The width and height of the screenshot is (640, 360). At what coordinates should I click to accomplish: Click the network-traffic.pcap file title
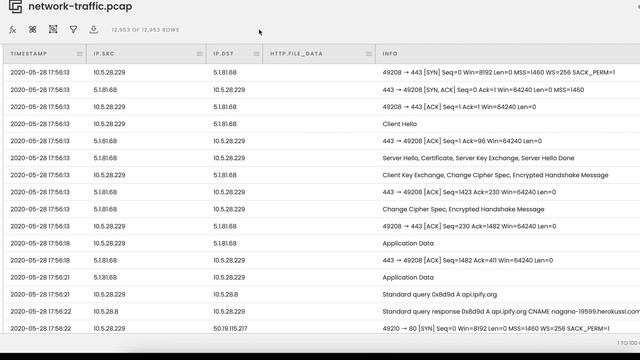(80, 7)
